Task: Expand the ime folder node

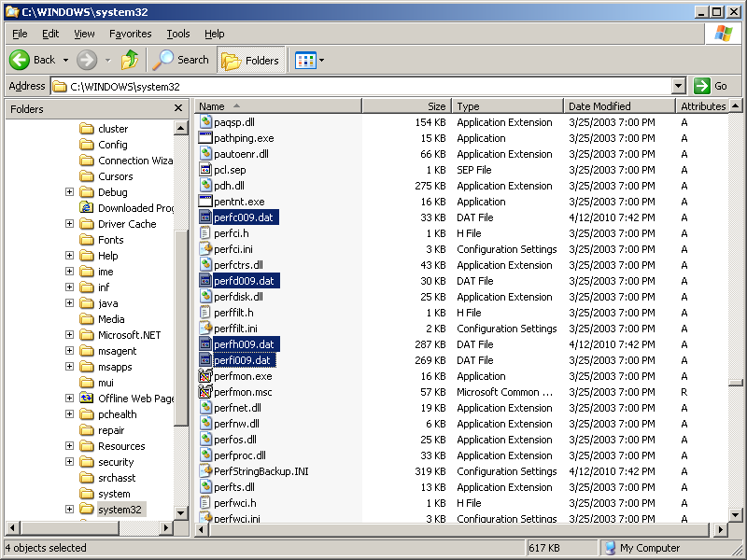Action: point(69,272)
